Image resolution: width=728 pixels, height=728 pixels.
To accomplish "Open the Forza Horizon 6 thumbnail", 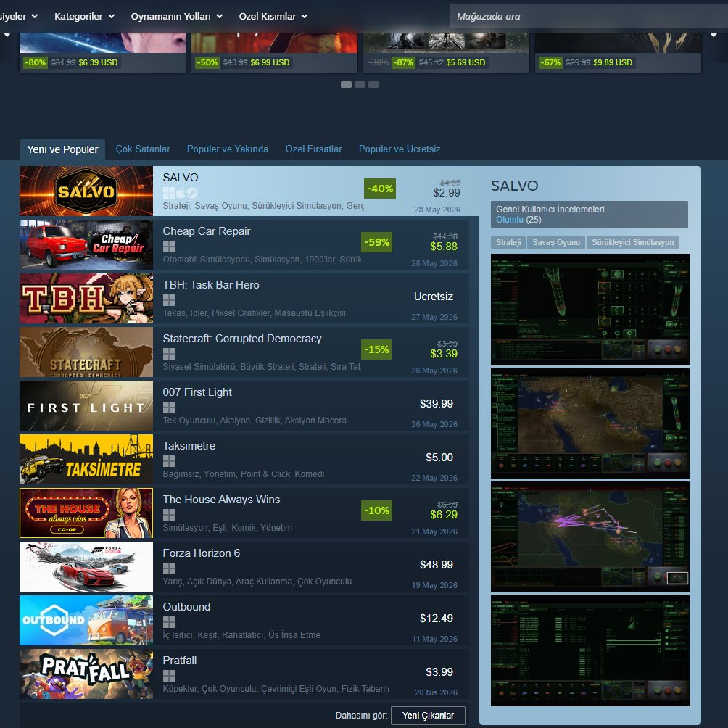I will coord(86,566).
